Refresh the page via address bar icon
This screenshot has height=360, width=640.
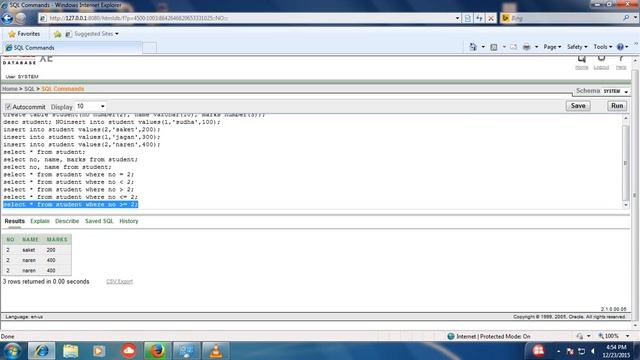click(479, 18)
